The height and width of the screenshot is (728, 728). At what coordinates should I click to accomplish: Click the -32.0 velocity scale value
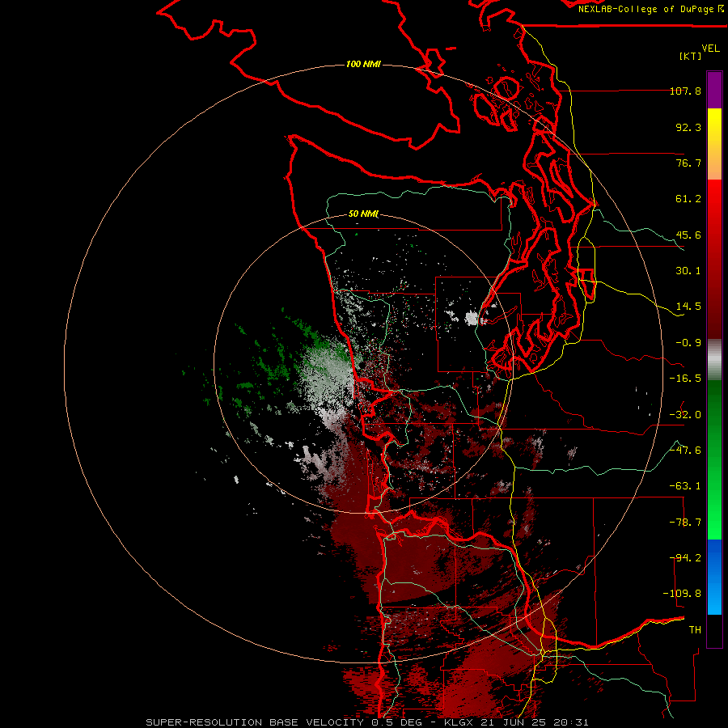pos(685,415)
